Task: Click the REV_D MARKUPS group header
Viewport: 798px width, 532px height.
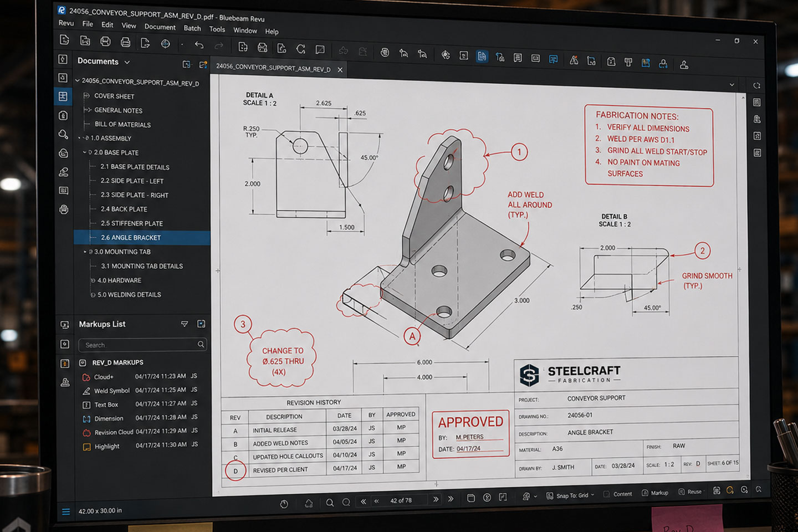Action: [117, 362]
